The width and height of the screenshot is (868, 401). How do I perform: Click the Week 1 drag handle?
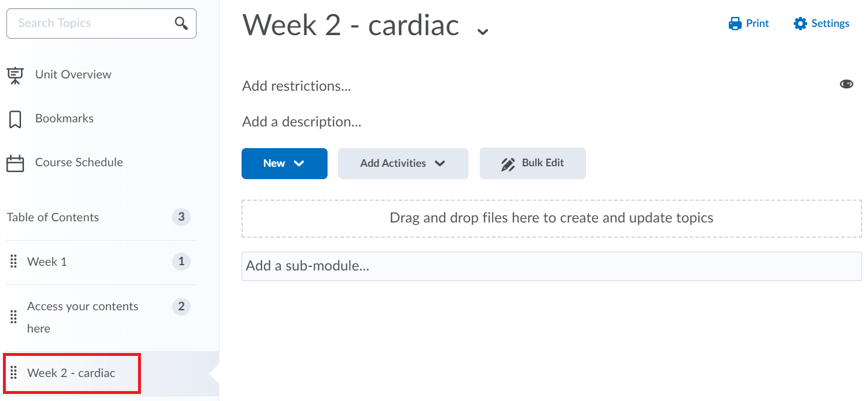14,262
